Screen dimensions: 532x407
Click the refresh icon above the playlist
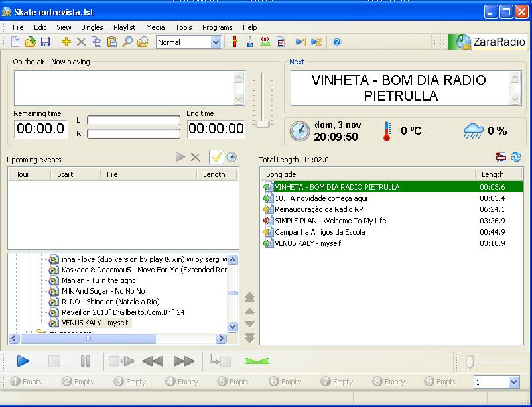[x=515, y=157]
